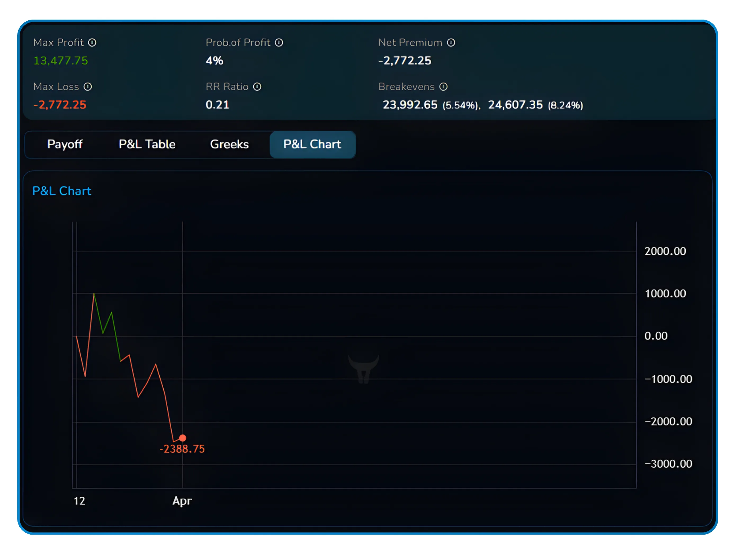Click the Max Loss info icon
This screenshot has width=735, height=560.
click(88, 87)
